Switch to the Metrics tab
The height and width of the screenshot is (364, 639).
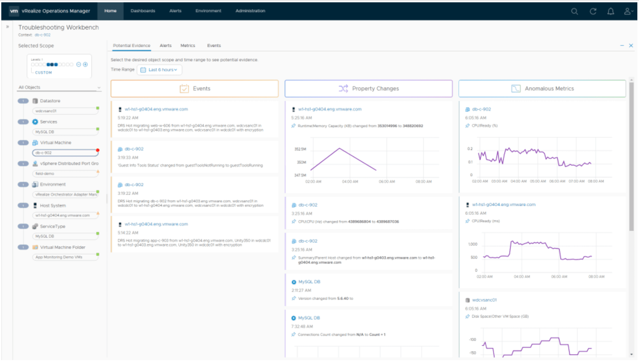tap(188, 45)
